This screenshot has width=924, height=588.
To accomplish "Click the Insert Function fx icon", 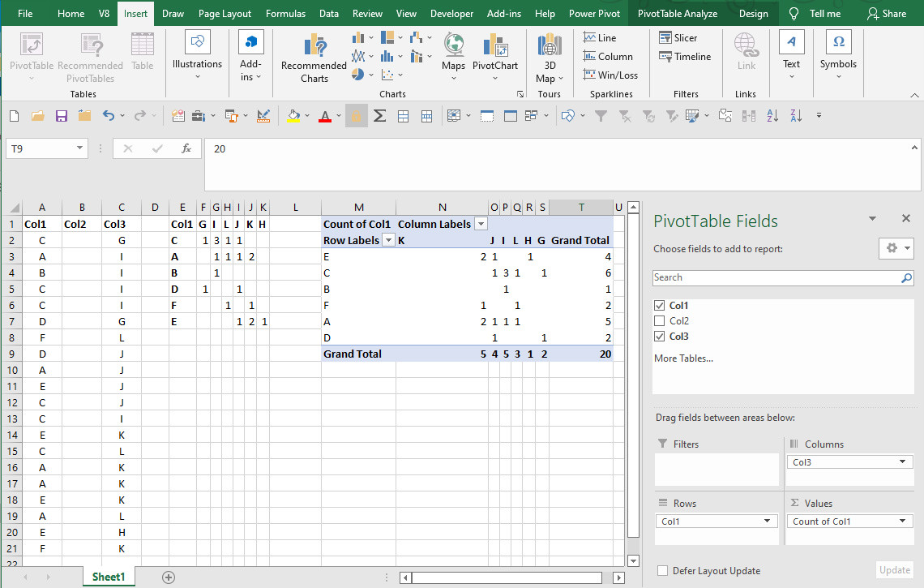I will pos(186,148).
